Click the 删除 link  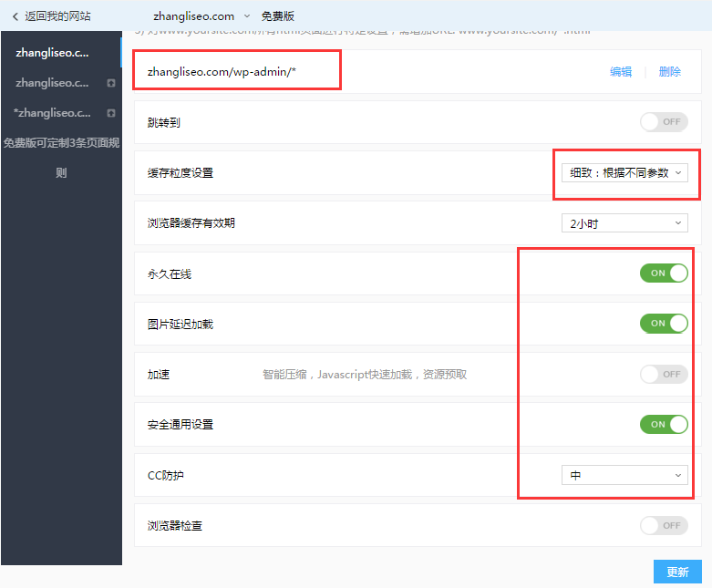670,72
